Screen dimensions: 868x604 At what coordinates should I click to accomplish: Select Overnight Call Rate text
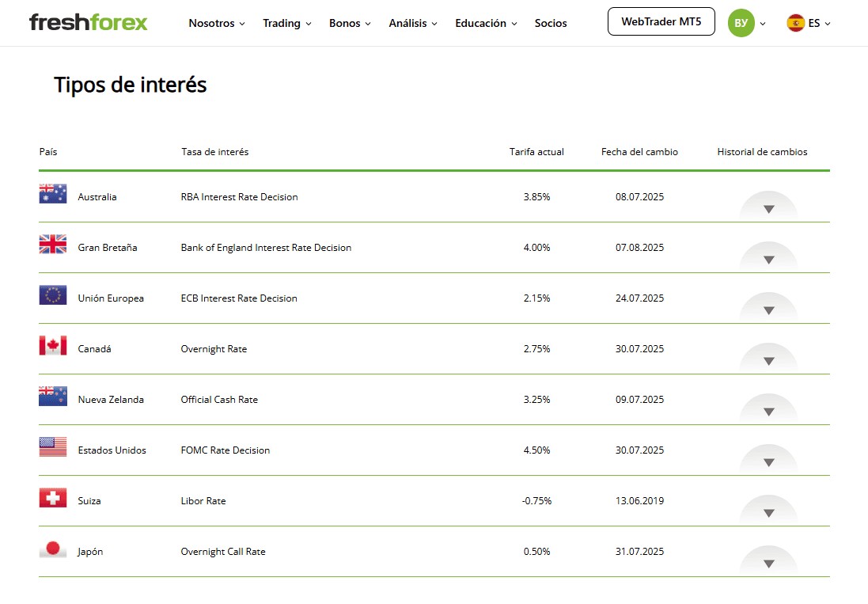tap(223, 552)
